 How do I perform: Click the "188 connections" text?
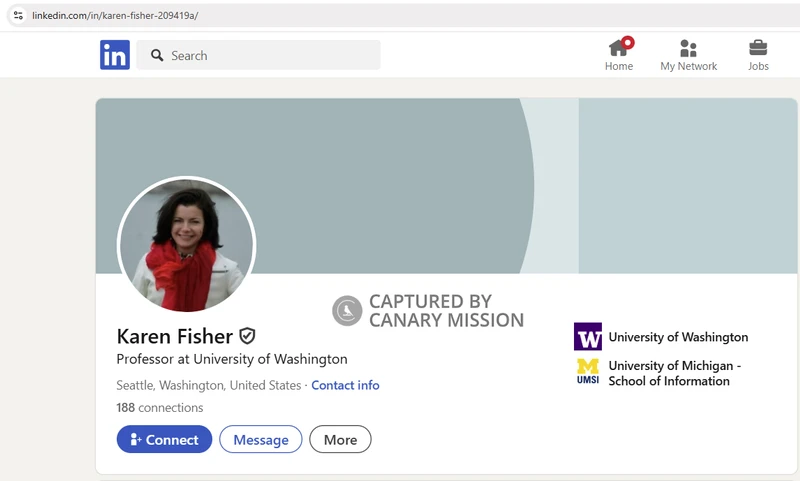160,408
